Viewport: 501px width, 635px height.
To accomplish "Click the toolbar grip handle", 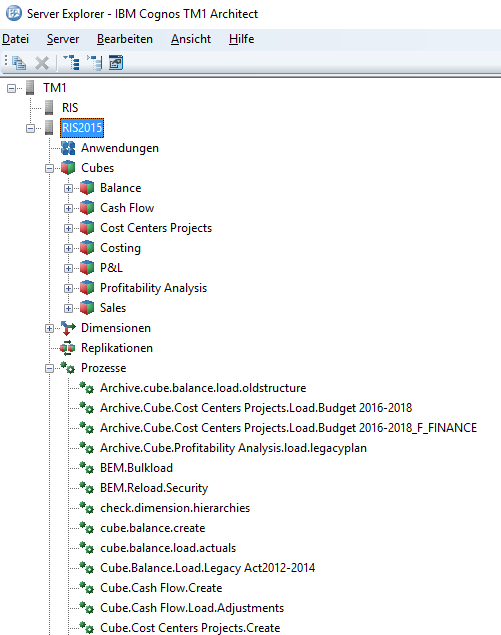I will tap(6, 61).
